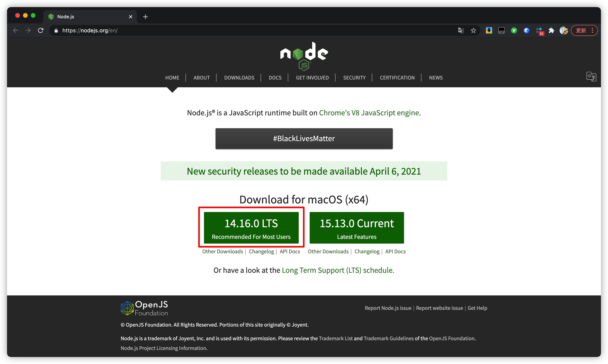Download 15.13.0 Current version
This screenshot has height=364, width=608.
tap(357, 228)
